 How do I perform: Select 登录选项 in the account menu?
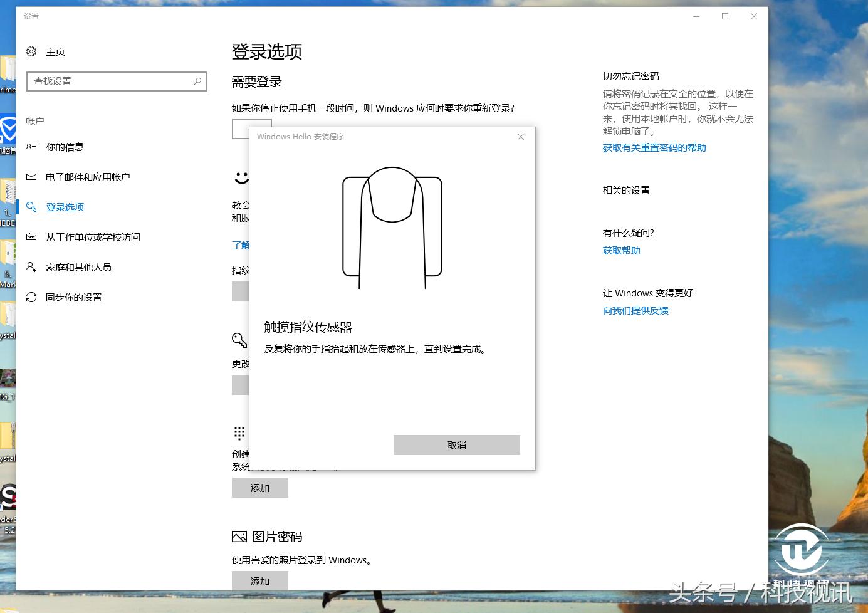tap(65, 207)
